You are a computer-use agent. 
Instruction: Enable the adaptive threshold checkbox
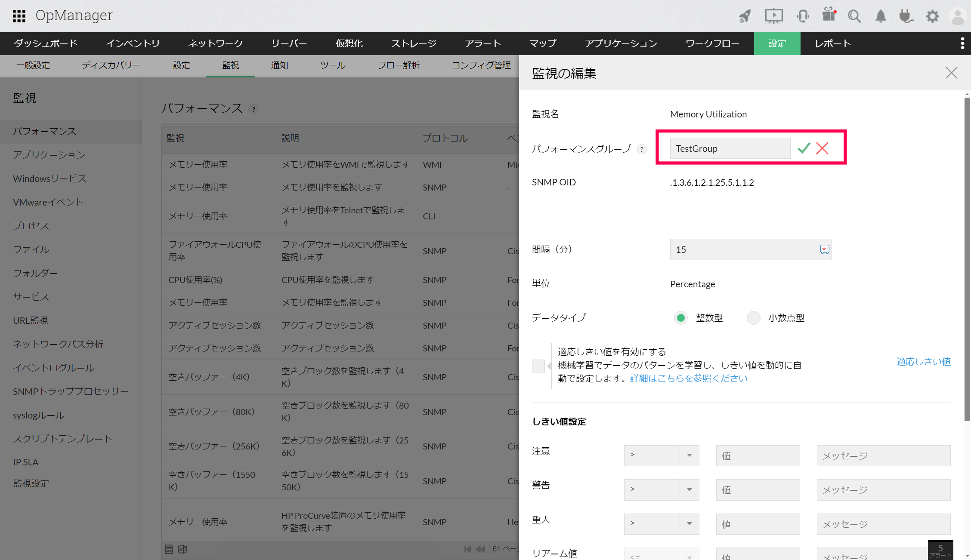point(538,366)
